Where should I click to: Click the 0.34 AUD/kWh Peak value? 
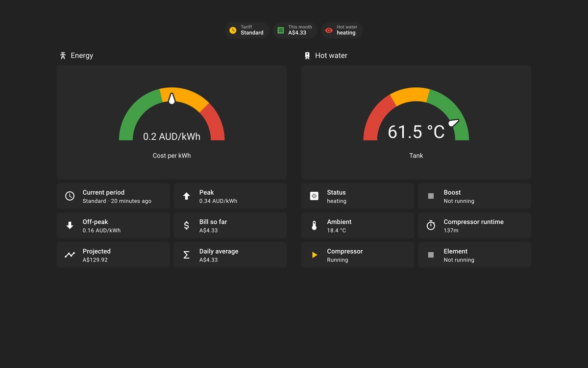218,201
